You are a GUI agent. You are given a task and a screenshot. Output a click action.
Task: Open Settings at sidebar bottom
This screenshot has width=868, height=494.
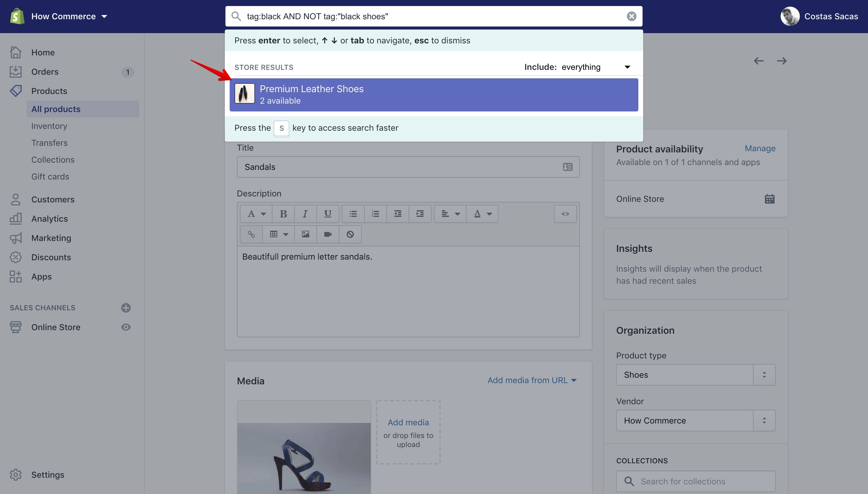tap(48, 475)
